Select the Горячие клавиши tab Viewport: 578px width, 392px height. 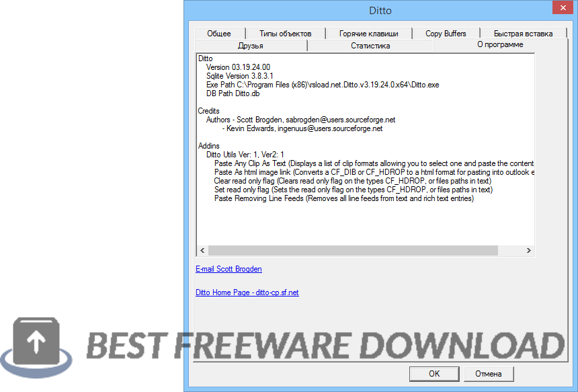coord(368,34)
